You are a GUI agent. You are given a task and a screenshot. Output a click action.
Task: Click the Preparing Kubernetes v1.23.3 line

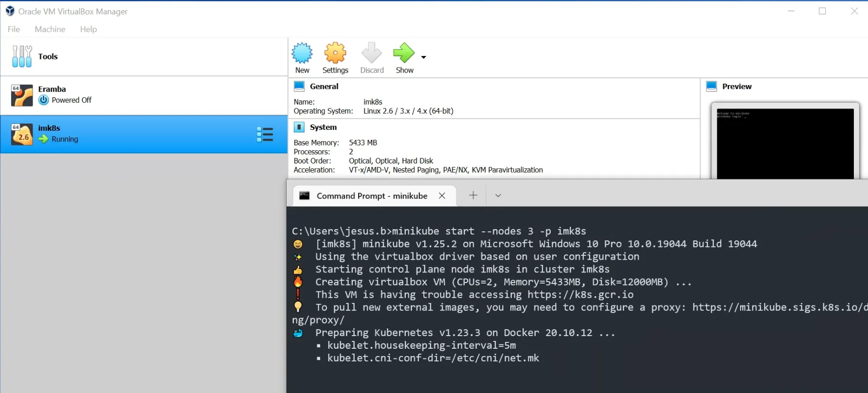tap(465, 333)
